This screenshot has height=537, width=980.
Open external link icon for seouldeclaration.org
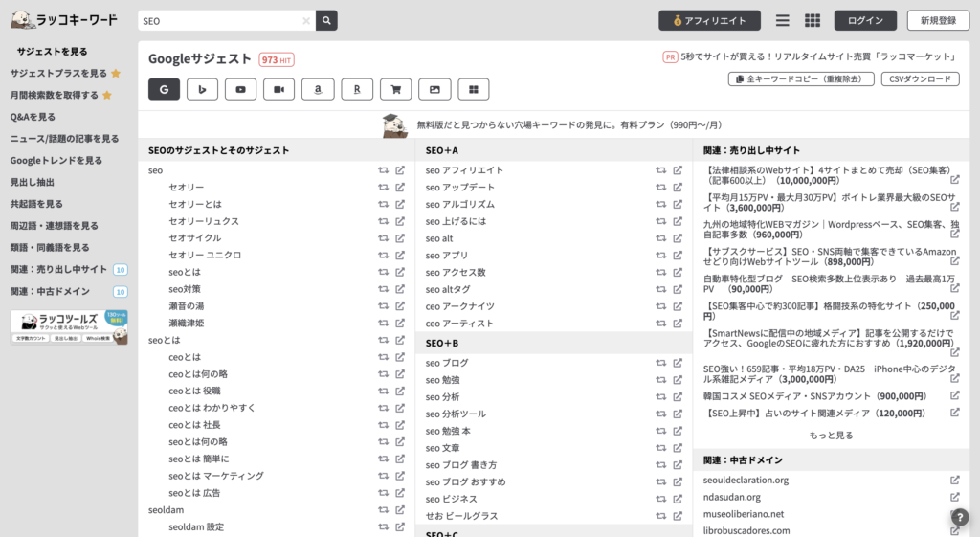(x=955, y=481)
